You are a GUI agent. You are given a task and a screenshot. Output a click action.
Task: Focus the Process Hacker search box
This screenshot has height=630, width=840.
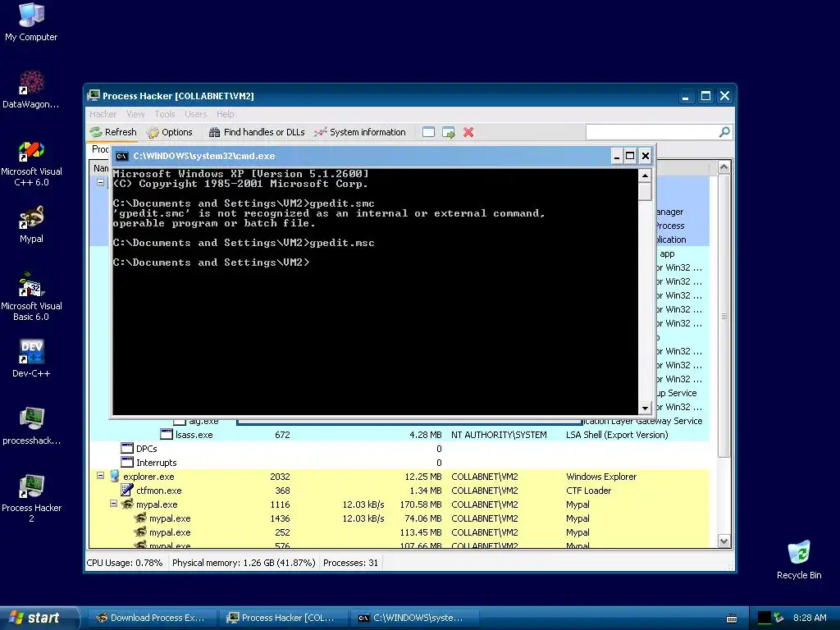click(x=651, y=132)
